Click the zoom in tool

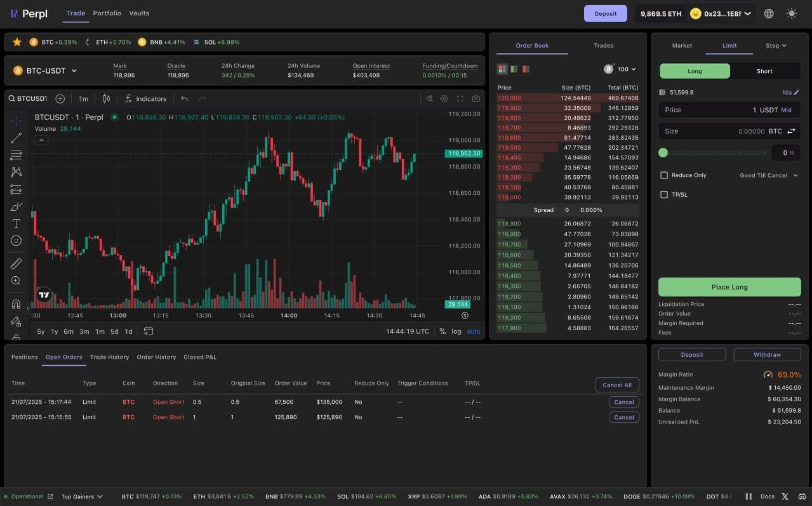pyautogui.click(x=16, y=281)
